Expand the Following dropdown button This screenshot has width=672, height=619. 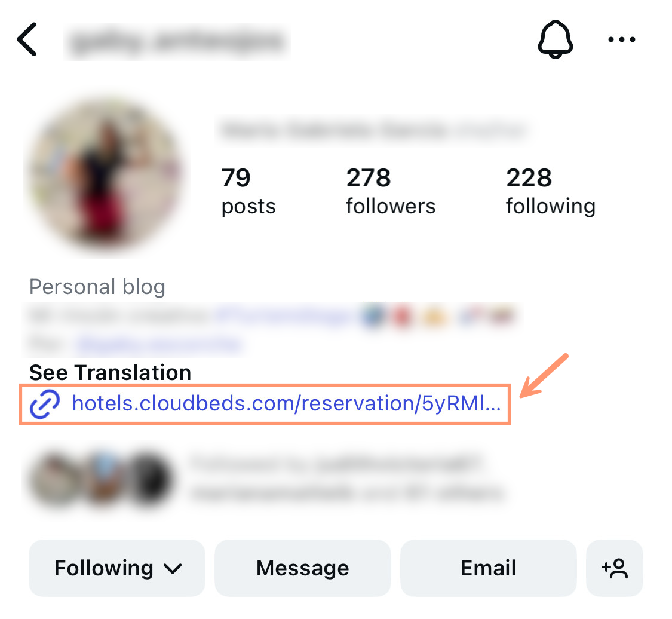(117, 568)
